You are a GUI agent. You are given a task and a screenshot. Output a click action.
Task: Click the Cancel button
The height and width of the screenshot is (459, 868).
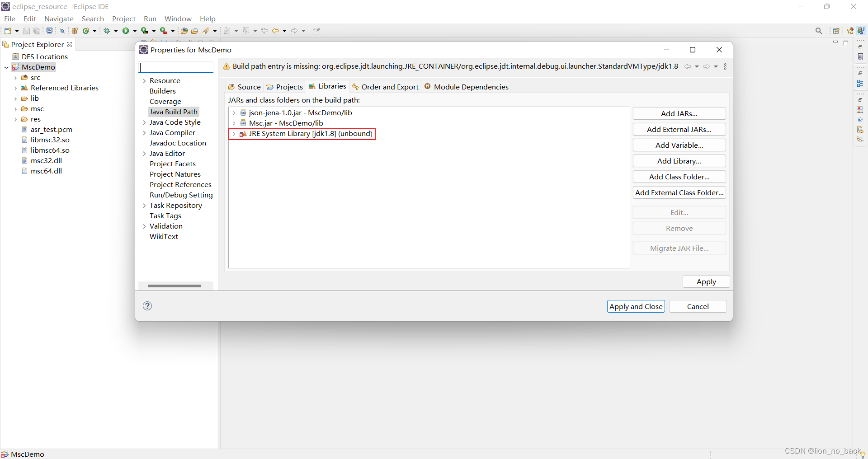point(698,306)
